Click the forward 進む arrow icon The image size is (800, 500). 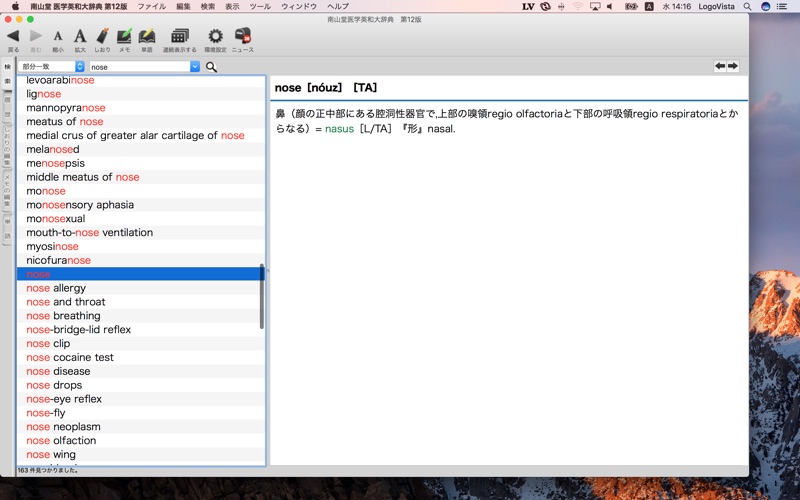[36, 36]
